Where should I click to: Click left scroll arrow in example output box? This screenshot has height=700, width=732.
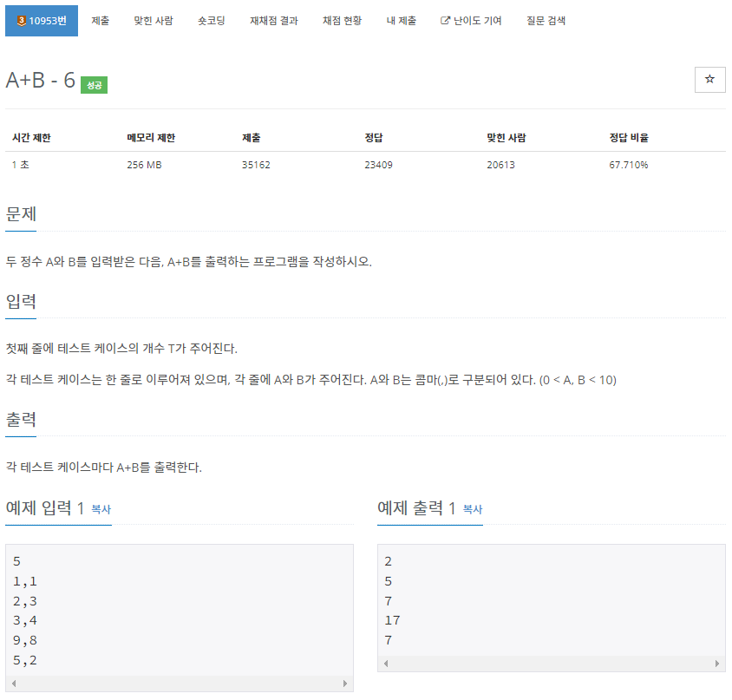coord(386,663)
